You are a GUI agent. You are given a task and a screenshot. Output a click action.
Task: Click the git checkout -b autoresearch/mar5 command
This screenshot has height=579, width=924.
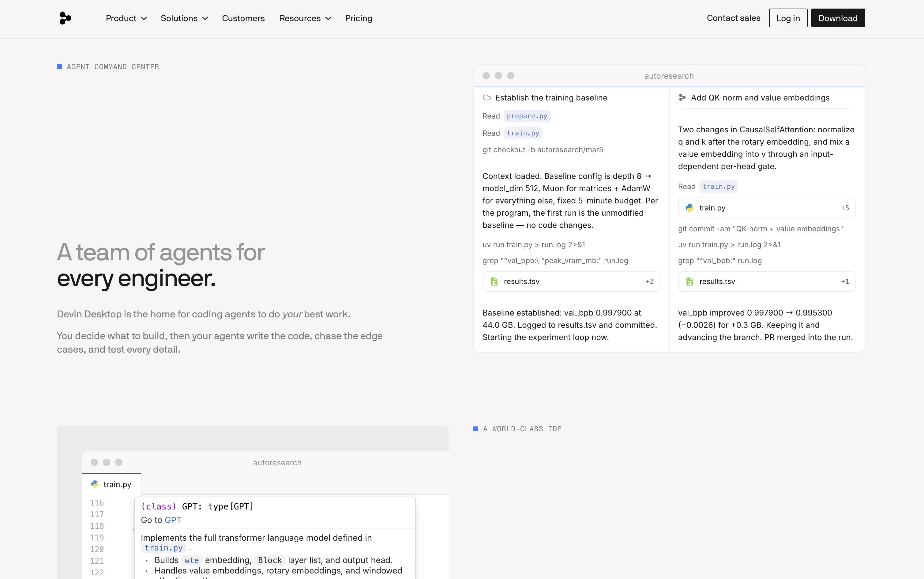pos(543,150)
